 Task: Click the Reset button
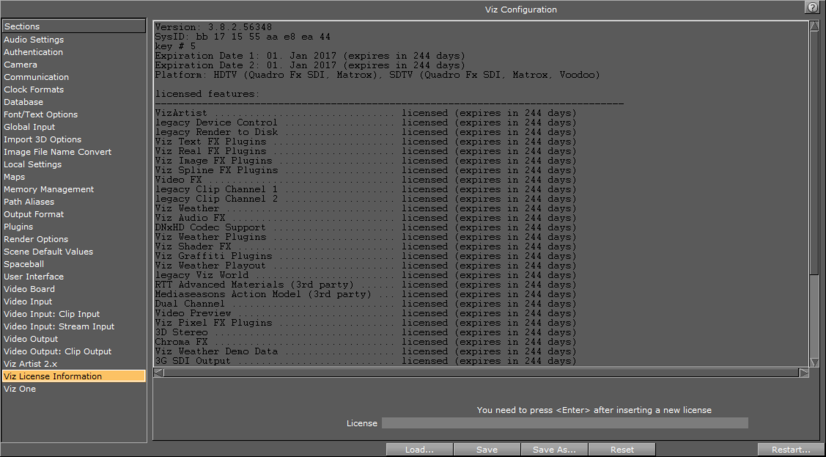pyautogui.click(x=622, y=450)
